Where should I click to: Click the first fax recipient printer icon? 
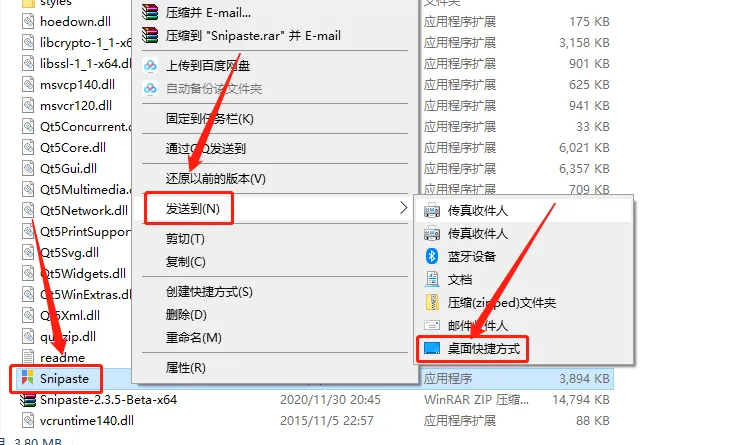[x=431, y=211]
